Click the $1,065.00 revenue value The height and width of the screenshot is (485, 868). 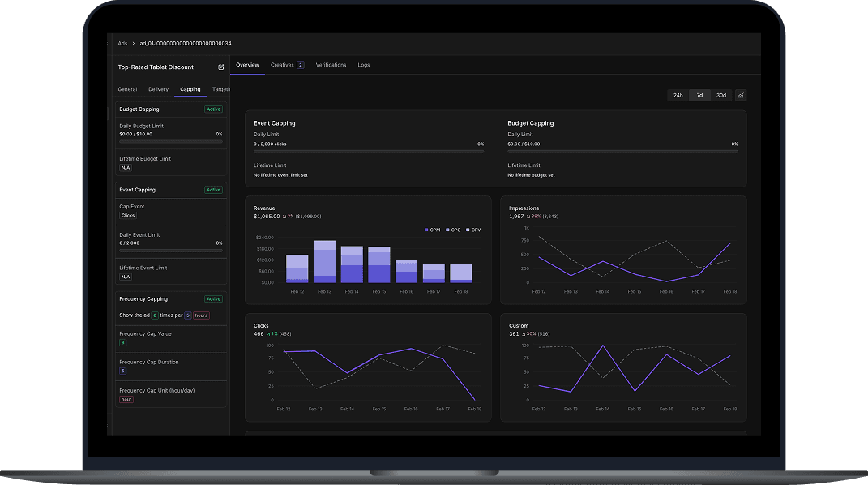[x=267, y=217]
